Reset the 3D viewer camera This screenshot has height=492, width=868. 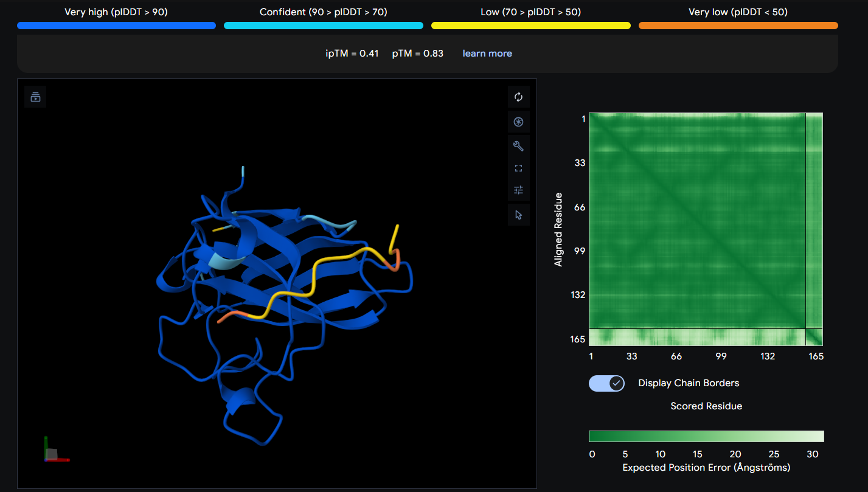518,97
